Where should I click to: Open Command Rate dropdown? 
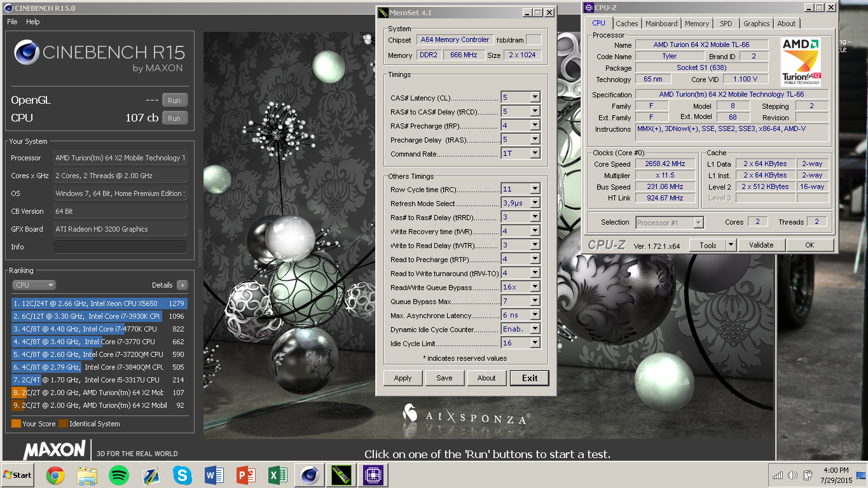coord(535,153)
